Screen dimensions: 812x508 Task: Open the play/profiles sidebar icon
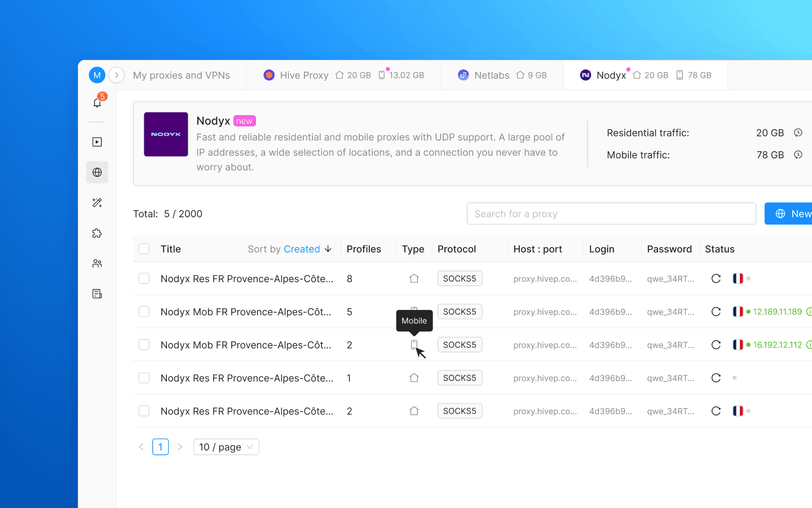click(x=97, y=142)
